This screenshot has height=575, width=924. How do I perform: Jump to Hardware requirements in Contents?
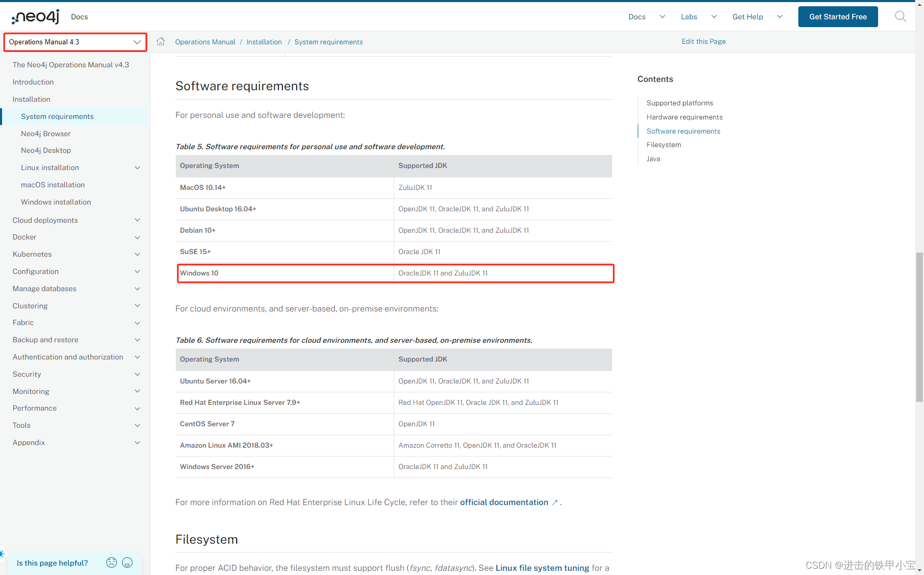click(685, 117)
